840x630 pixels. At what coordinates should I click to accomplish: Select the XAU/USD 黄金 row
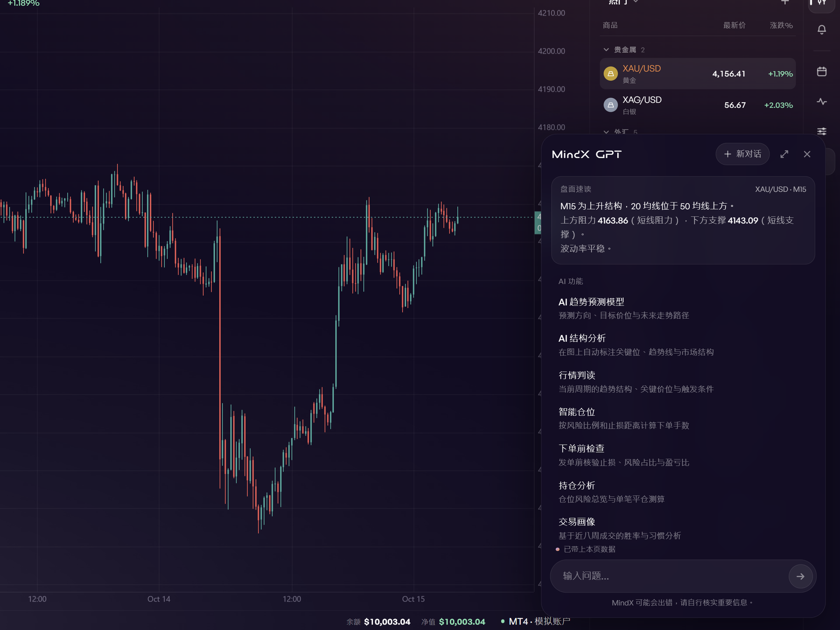[698, 74]
